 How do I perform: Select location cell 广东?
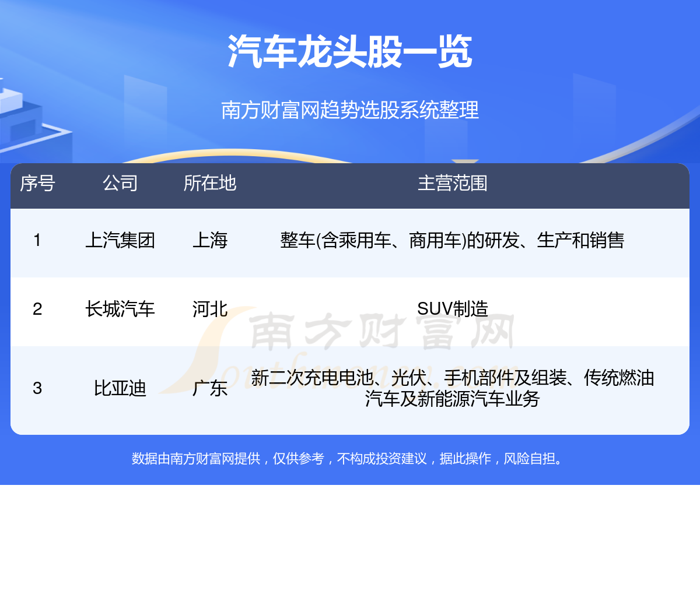[x=210, y=388]
